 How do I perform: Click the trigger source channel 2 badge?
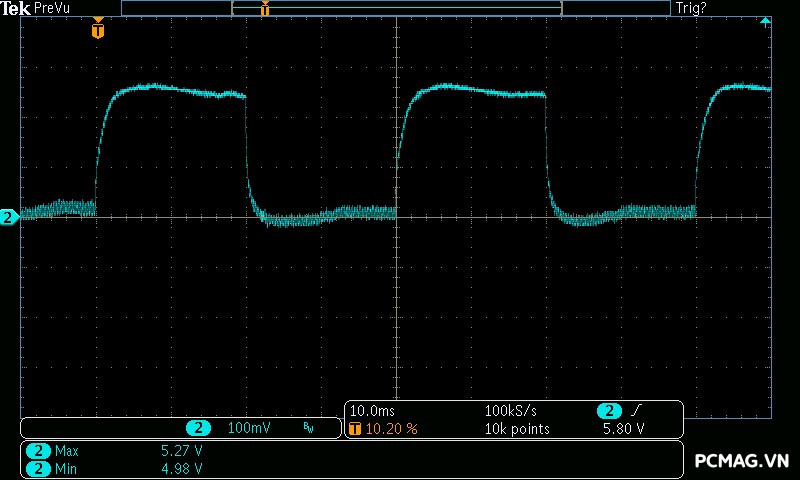point(608,411)
